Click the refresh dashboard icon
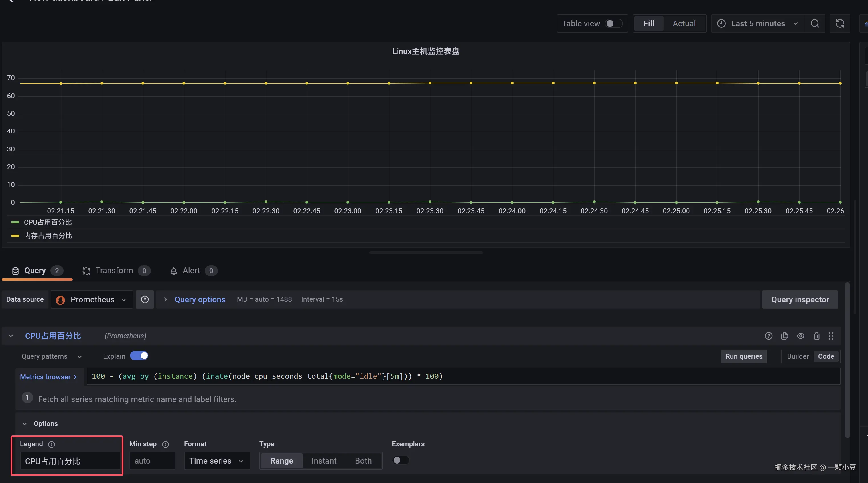The width and height of the screenshot is (868, 483). [840, 24]
